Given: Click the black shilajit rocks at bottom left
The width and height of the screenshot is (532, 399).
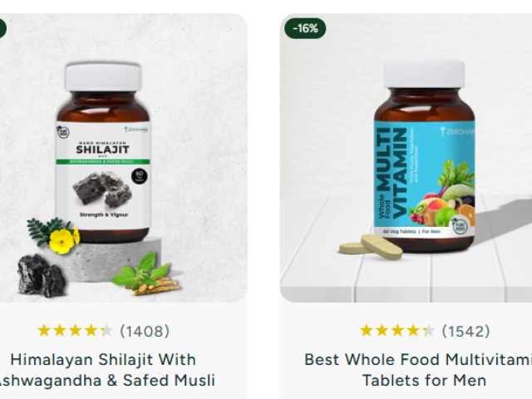Looking at the screenshot, I should pos(42,275).
